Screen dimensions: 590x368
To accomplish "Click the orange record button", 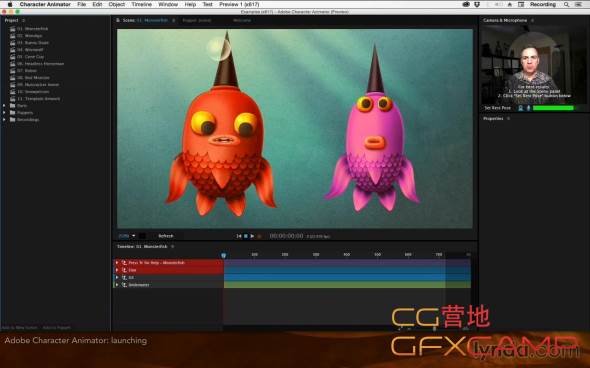I will pyautogui.click(x=259, y=236).
